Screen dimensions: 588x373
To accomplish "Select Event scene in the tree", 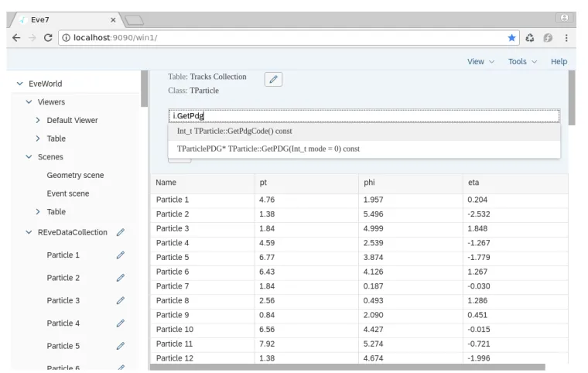I will pos(68,193).
